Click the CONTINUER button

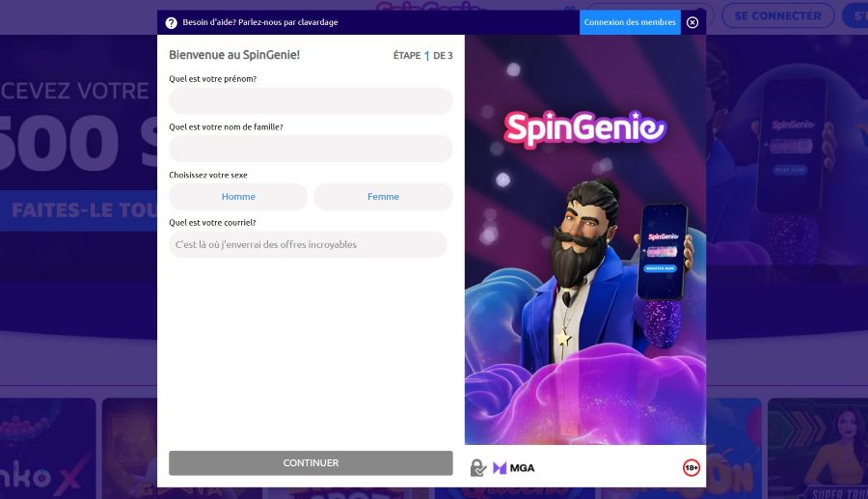point(311,463)
